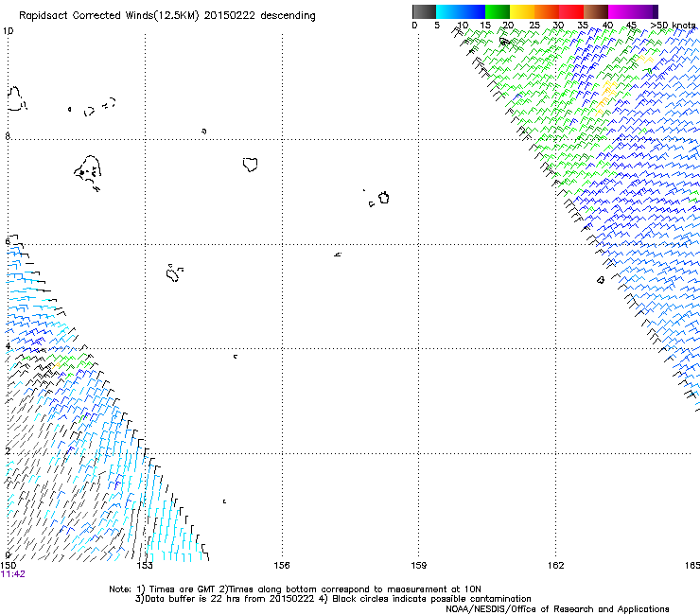Click the 'Data buffer is 22 hrs' note line
The height and width of the screenshot is (615, 700).
333,599
